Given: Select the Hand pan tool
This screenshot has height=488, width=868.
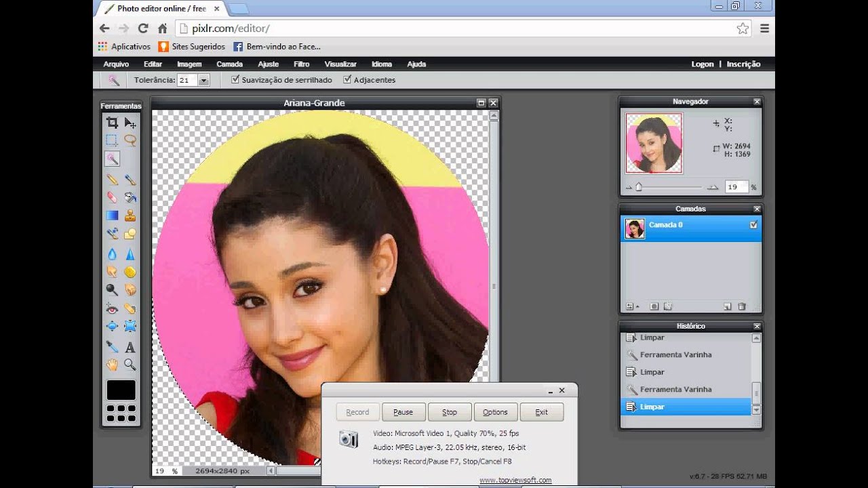Looking at the screenshot, I should 112,365.
